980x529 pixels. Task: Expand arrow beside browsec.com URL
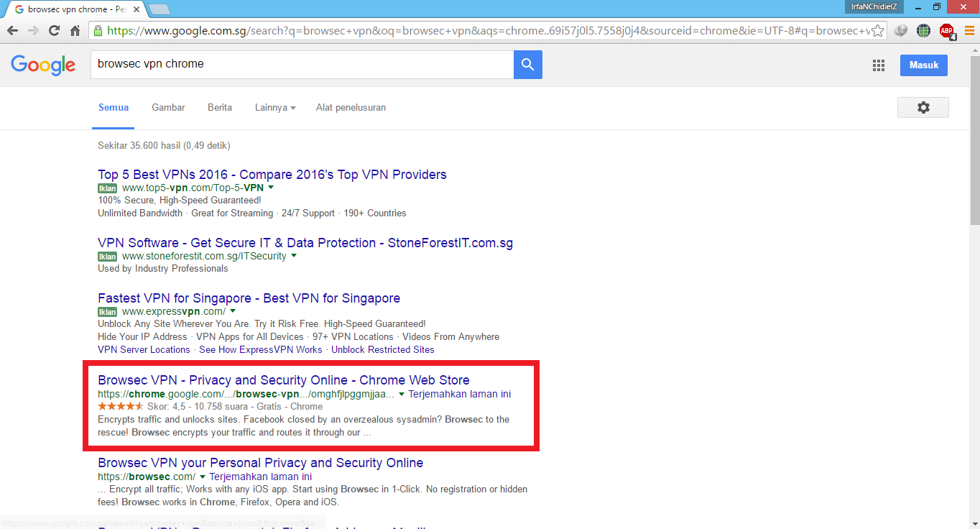click(203, 477)
